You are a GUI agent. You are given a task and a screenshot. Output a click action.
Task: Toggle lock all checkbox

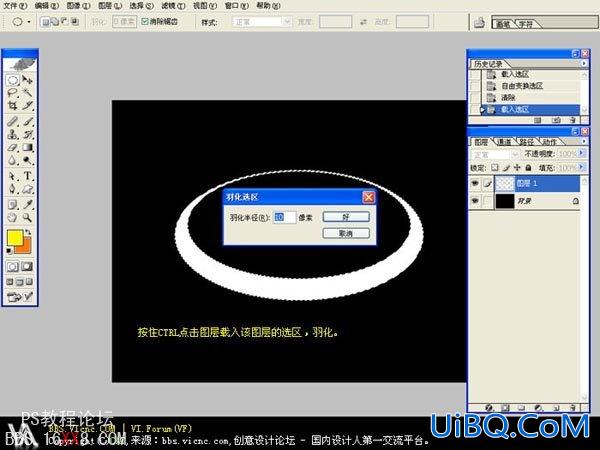pyautogui.click(x=528, y=168)
